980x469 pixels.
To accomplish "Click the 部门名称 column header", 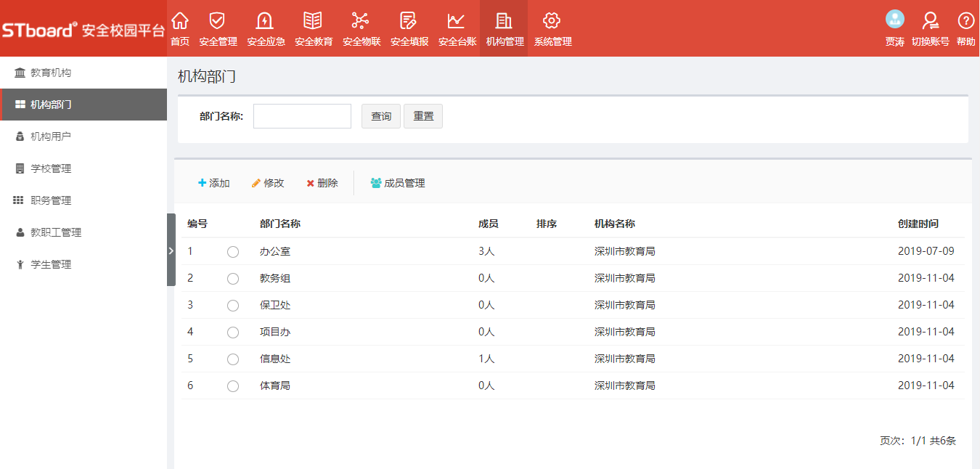I will pos(280,224).
